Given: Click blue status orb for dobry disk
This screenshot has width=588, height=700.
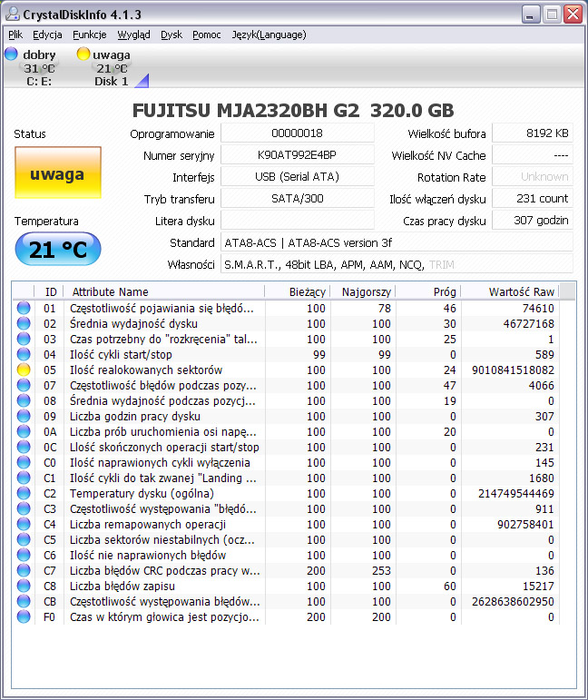Looking at the screenshot, I should point(11,54).
